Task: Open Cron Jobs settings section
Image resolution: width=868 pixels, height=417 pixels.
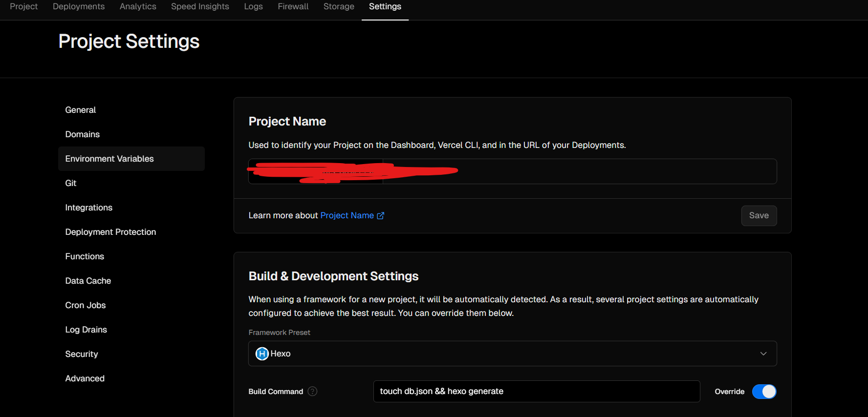Action: tap(86, 305)
